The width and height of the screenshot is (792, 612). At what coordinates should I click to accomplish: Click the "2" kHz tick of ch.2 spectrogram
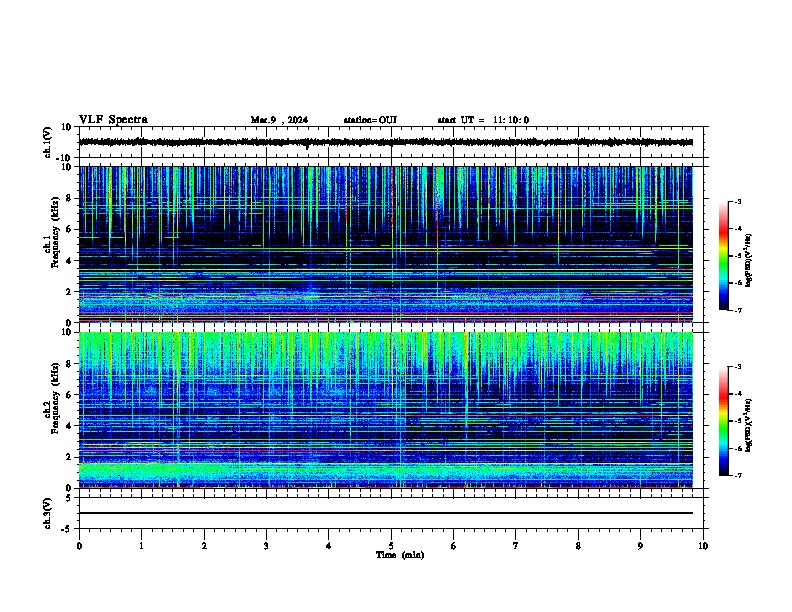click(x=69, y=457)
